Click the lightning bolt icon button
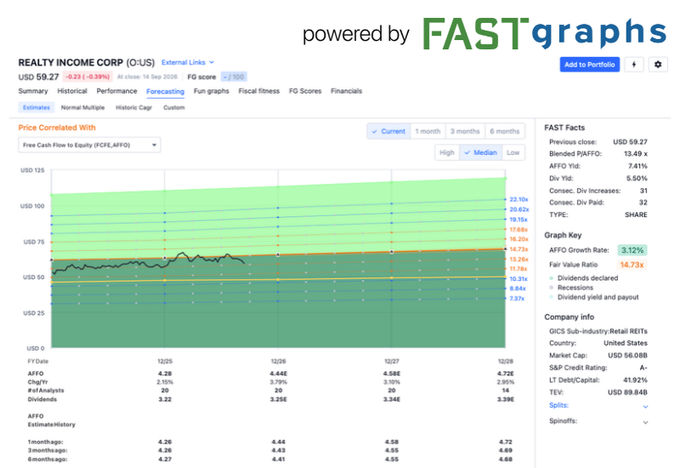The image size is (680, 468). [634, 65]
